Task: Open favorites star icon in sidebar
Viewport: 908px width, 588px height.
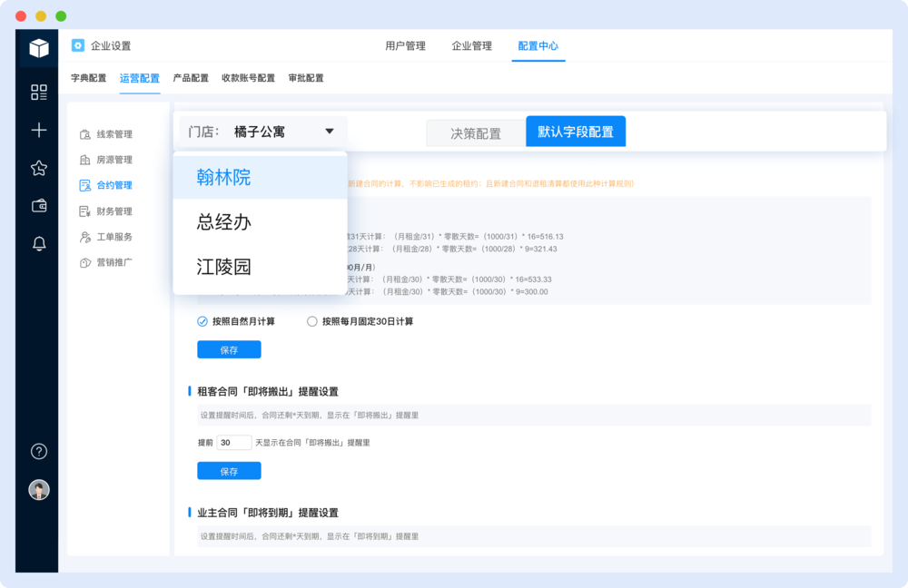Action: tap(39, 168)
